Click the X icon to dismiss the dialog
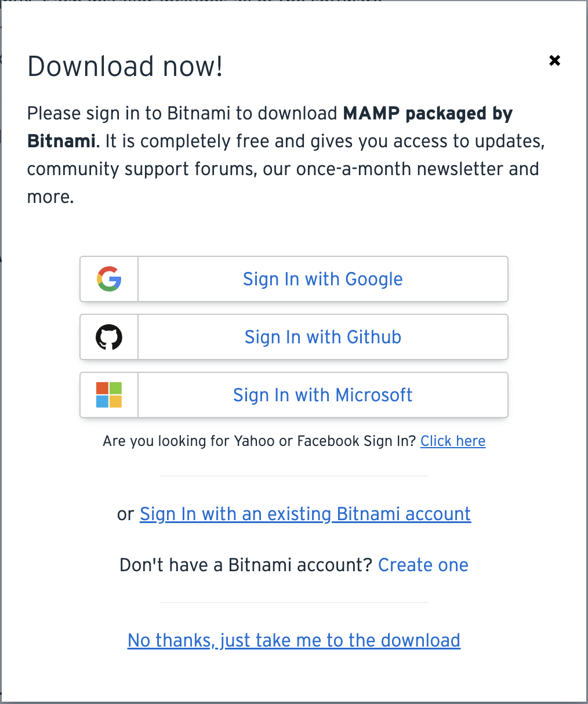588x704 pixels. [554, 60]
